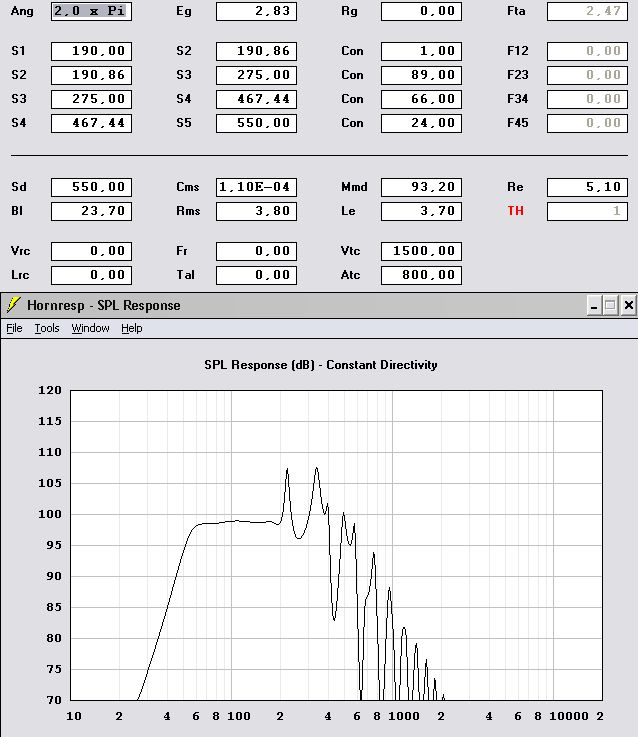Click the red TH label

coord(515,211)
